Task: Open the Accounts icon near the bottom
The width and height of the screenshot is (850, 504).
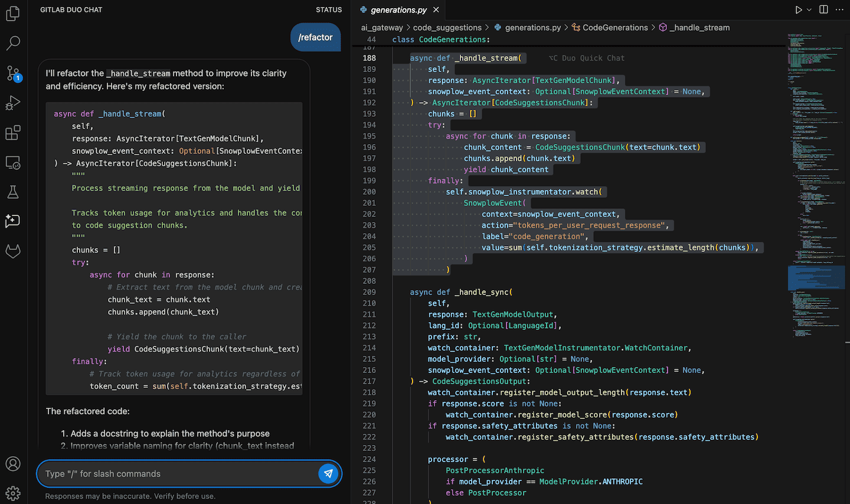Action: tap(13, 464)
